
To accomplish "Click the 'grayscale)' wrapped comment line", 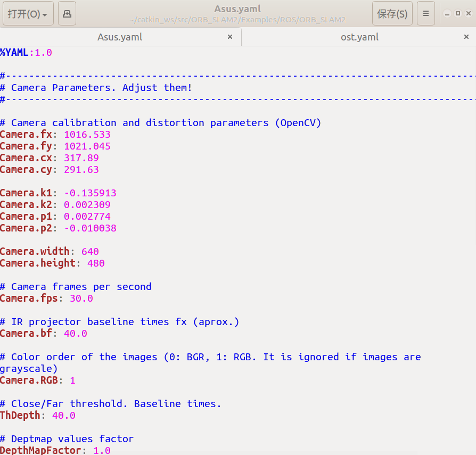I will pos(29,369).
